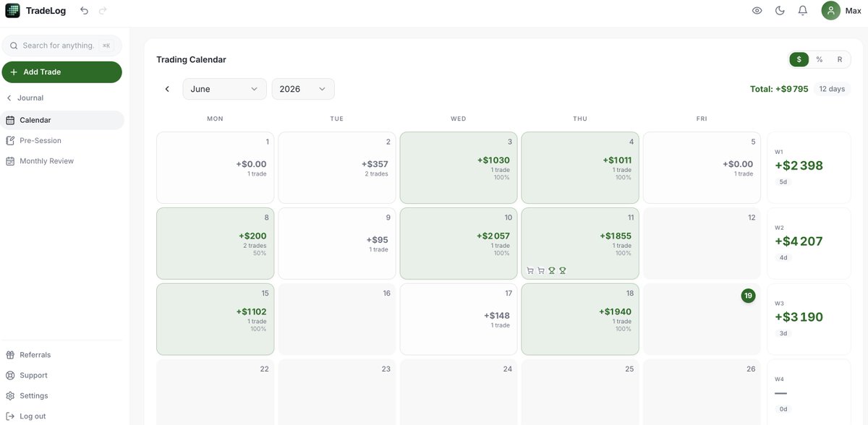Click the Referrals gift icon
Viewport: 868px width, 425px height.
pyautogui.click(x=10, y=355)
